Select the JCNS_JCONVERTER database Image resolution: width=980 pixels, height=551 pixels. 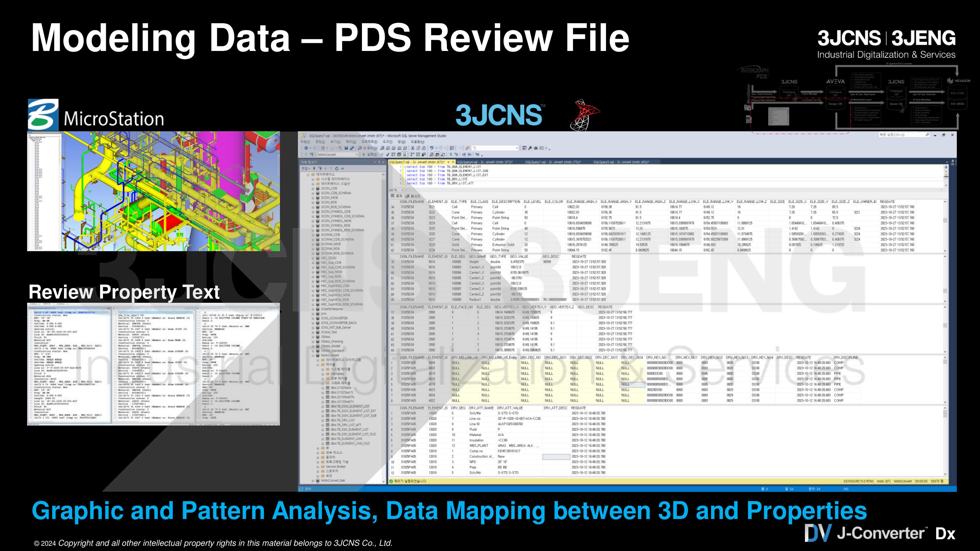click(x=335, y=318)
